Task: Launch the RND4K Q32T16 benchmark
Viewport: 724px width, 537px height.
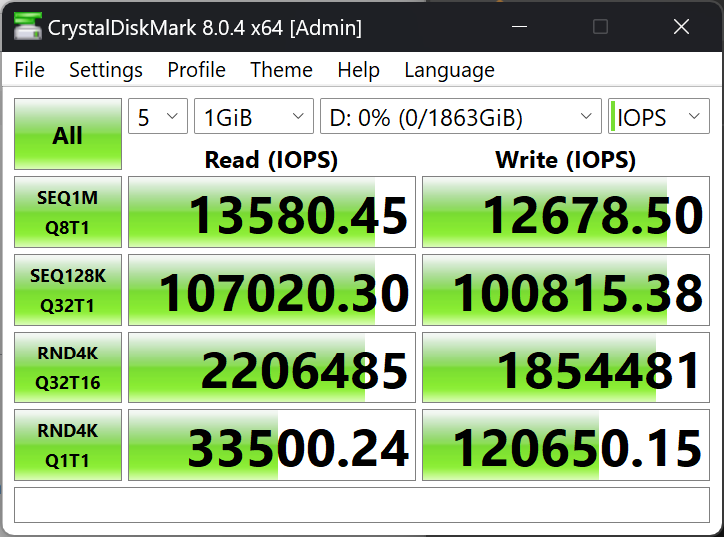Action: pyautogui.click(x=67, y=366)
